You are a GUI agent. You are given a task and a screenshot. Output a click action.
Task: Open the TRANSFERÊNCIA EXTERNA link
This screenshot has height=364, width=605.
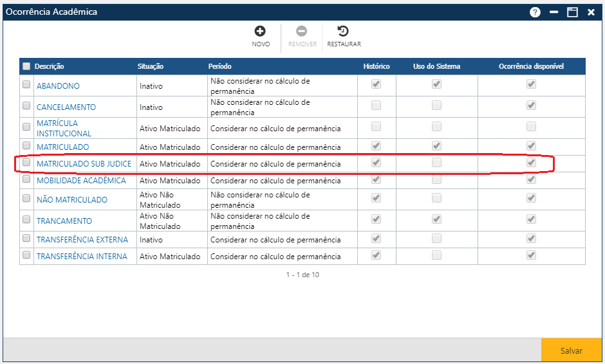(x=82, y=240)
